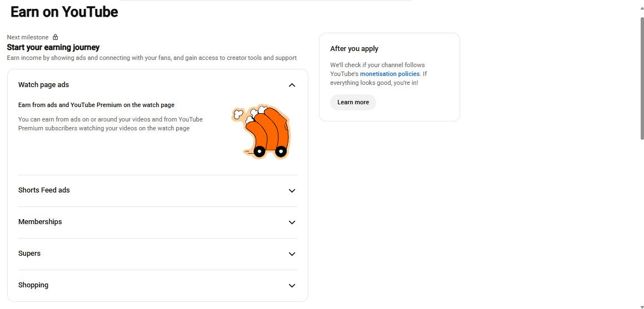Expand the Supers chevron arrow
Image resolution: width=644 pixels, height=309 pixels.
292,254
